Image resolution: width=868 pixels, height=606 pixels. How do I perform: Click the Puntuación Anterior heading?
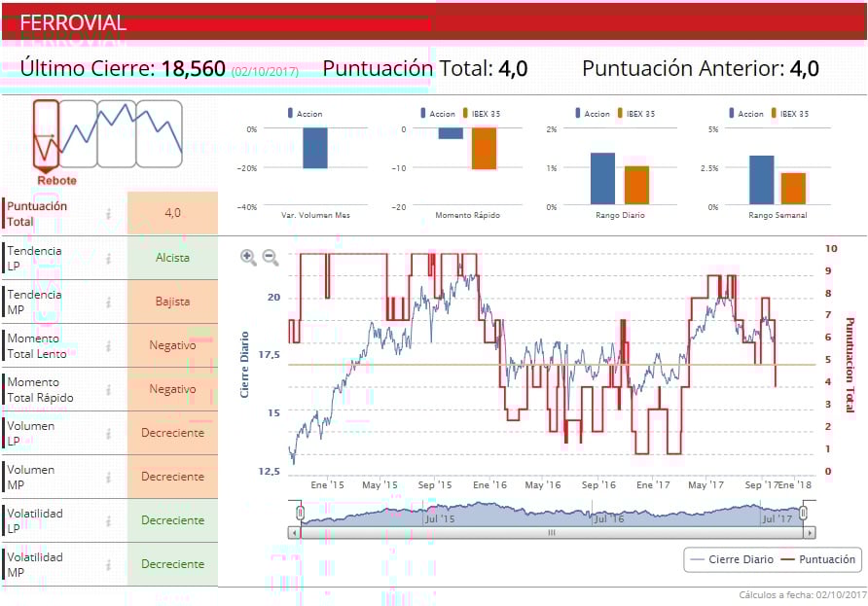pyautogui.click(x=683, y=69)
